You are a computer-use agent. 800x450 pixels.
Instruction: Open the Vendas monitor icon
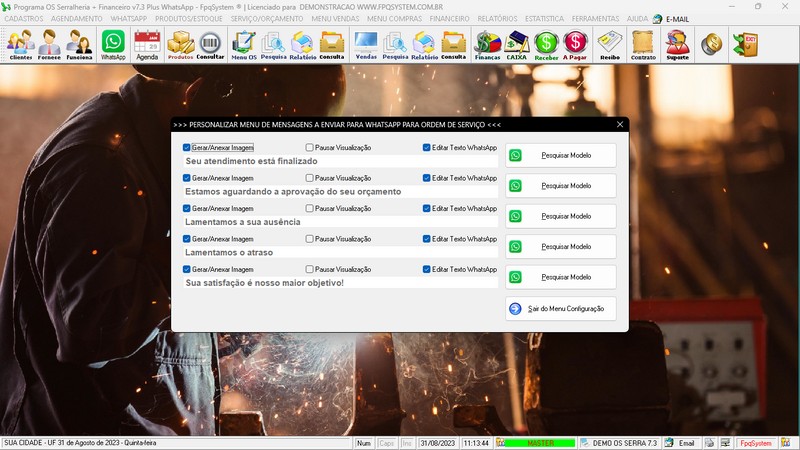point(366,45)
